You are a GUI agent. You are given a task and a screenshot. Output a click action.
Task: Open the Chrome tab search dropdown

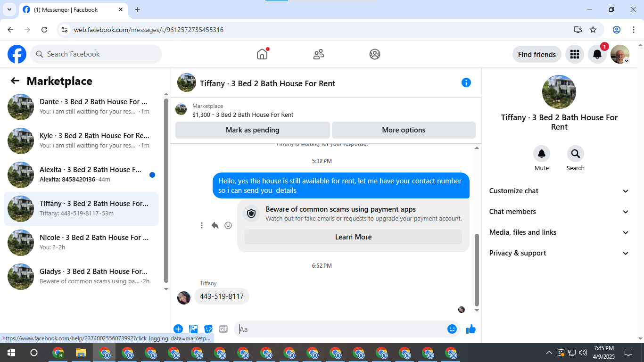[x=9, y=9]
